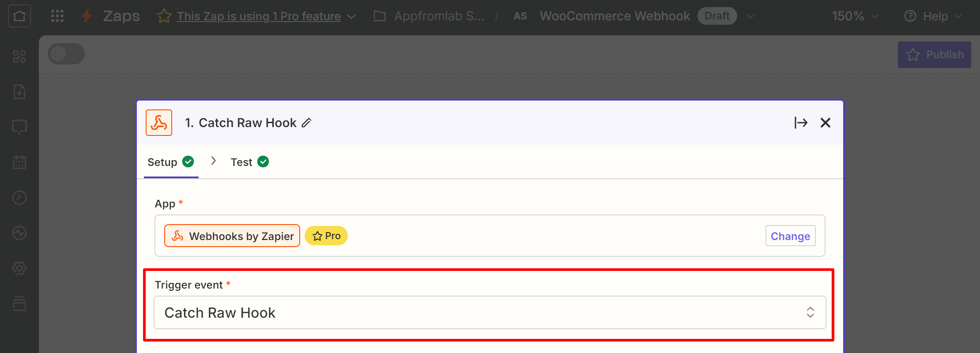Open the Help menu
Screen dimensions: 980x353
pyautogui.click(x=933, y=16)
